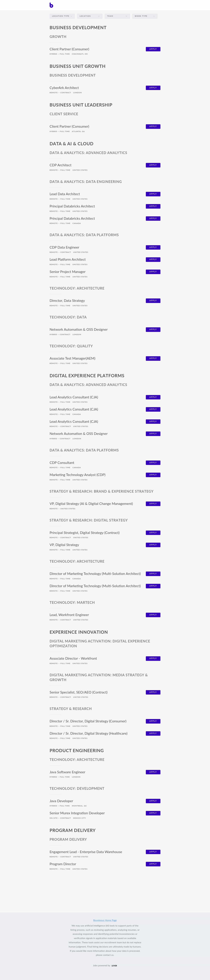Apply to the CyberArk Architect job
Image resolution: width=210 pixels, height=980 pixels.
[153, 88]
